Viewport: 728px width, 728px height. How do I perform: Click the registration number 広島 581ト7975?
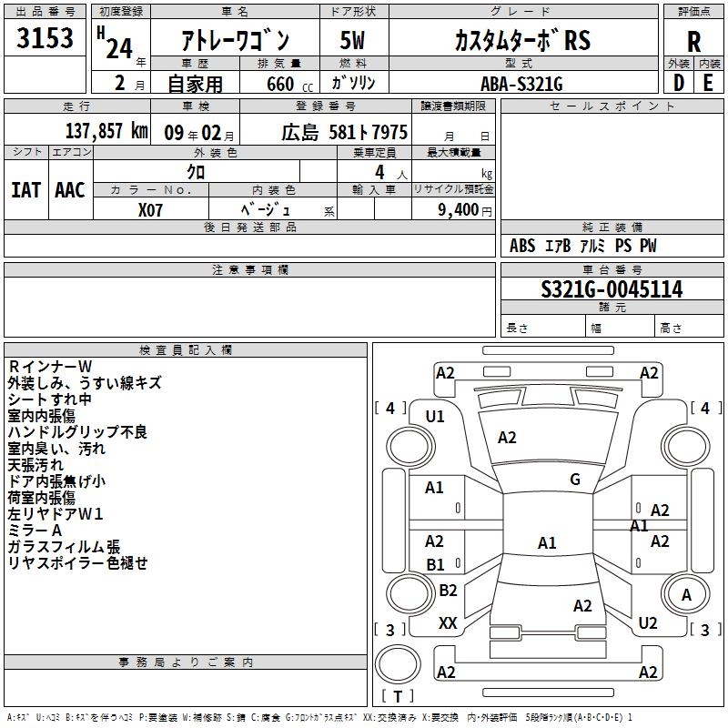point(345,132)
